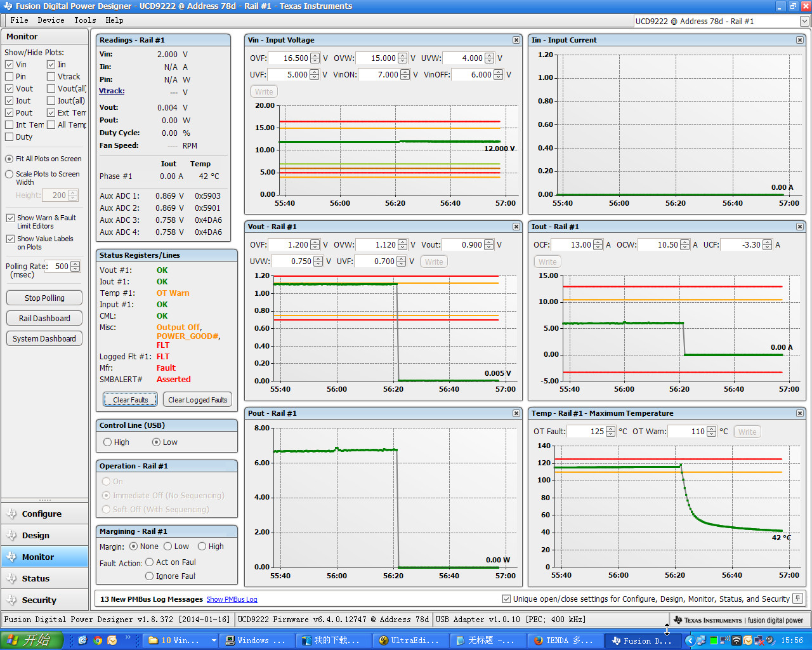Screen dimensions: 812x650
Task: Increment the OT Fault temperature stepper
Action: click(610, 429)
